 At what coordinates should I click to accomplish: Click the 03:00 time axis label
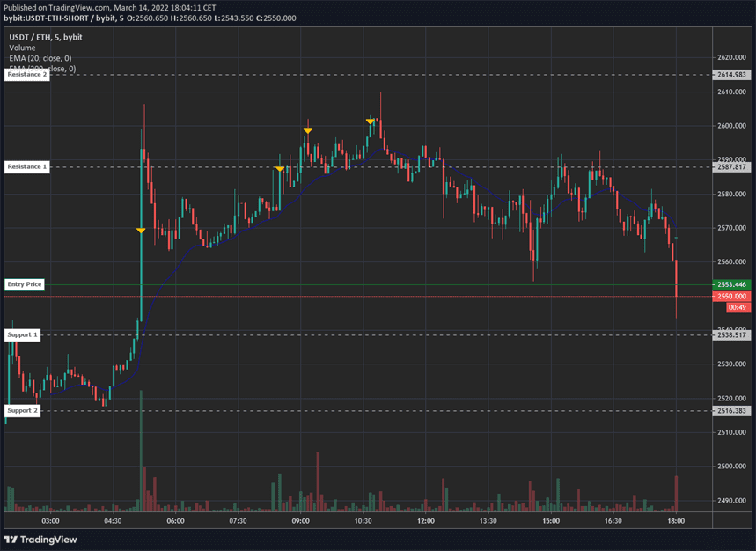[51, 521]
